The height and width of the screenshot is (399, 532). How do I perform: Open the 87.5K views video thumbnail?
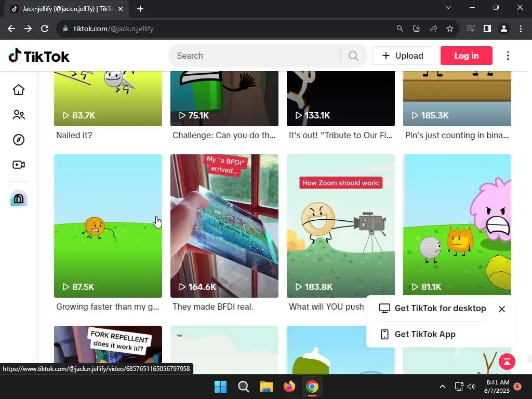108,226
